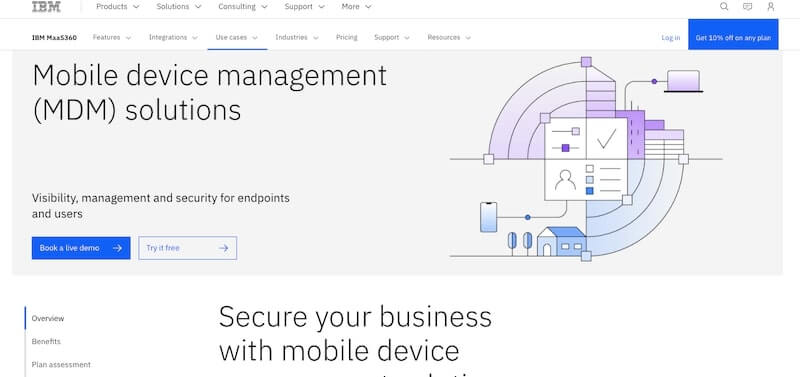Open the Resources dropdown

pos(449,37)
